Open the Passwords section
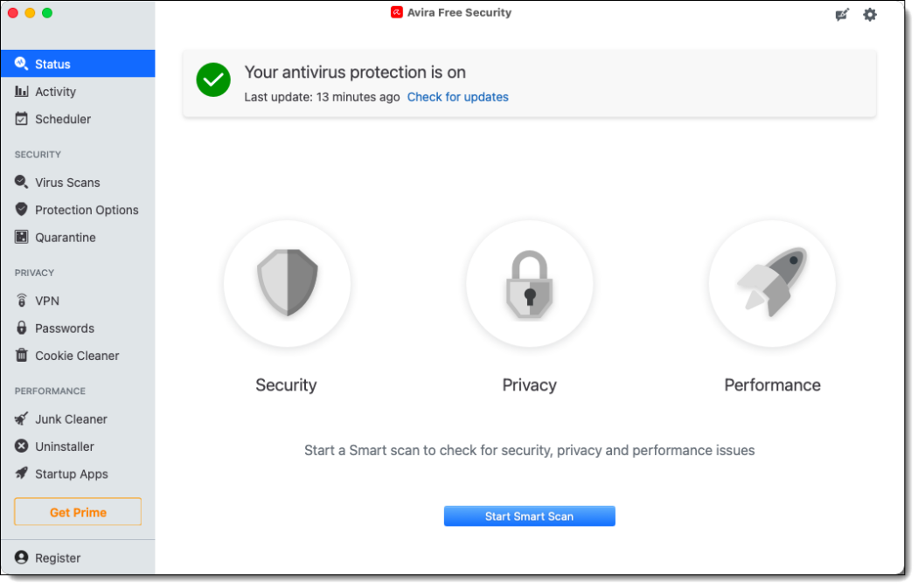This screenshot has width=918, height=588. (64, 329)
